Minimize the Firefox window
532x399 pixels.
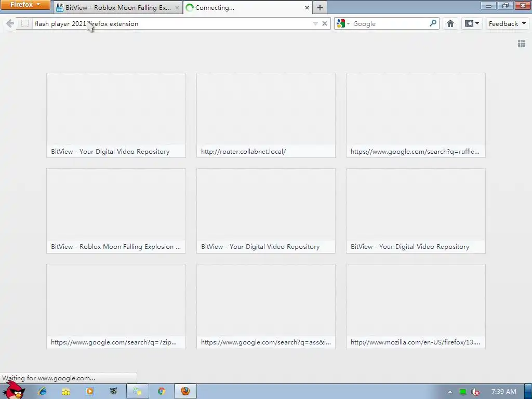click(x=489, y=5)
